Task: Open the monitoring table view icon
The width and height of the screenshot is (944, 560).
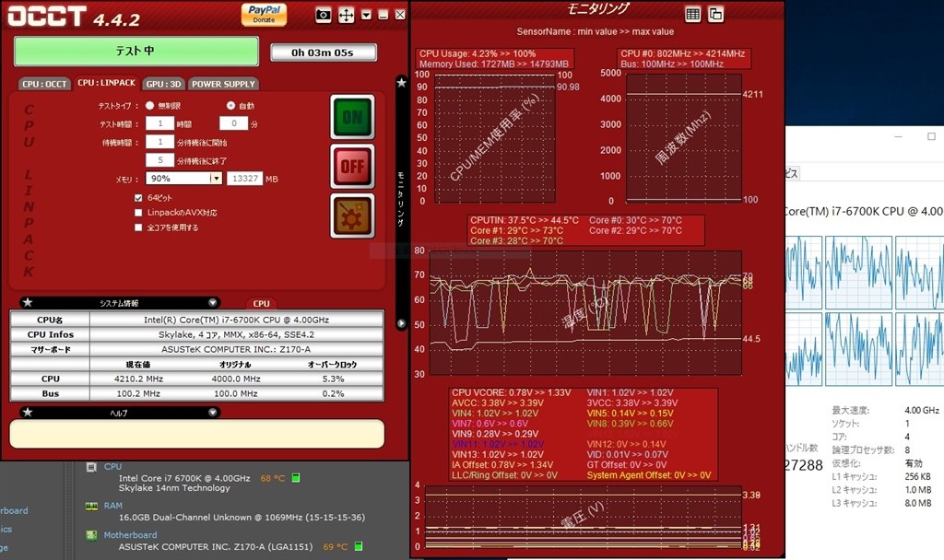Action: [693, 15]
